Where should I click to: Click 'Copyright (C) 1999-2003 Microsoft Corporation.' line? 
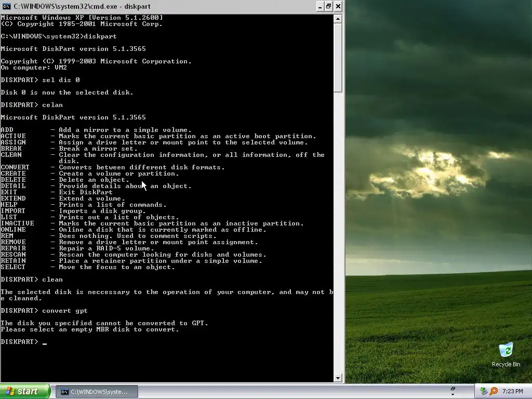point(96,61)
